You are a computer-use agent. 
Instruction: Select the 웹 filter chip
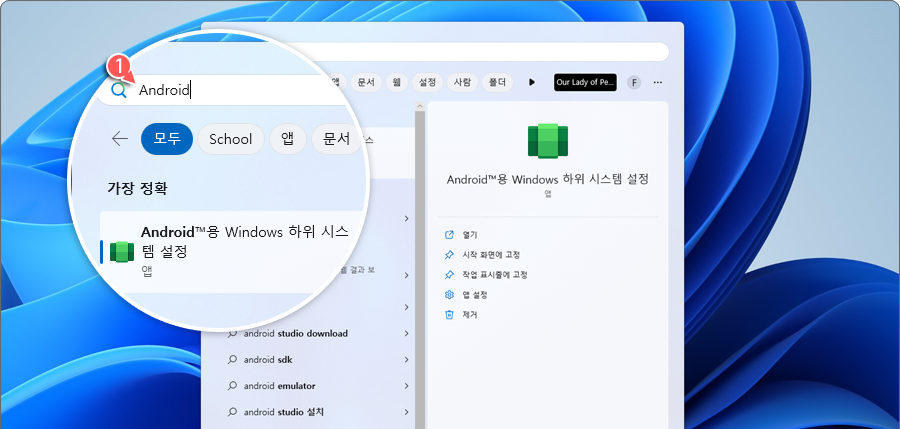pos(396,82)
